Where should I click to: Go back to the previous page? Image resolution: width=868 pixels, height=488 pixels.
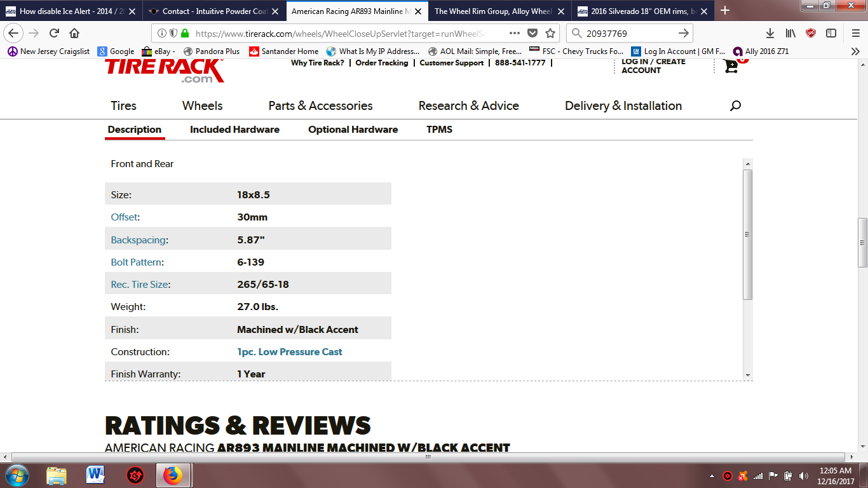[x=14, y=33]
